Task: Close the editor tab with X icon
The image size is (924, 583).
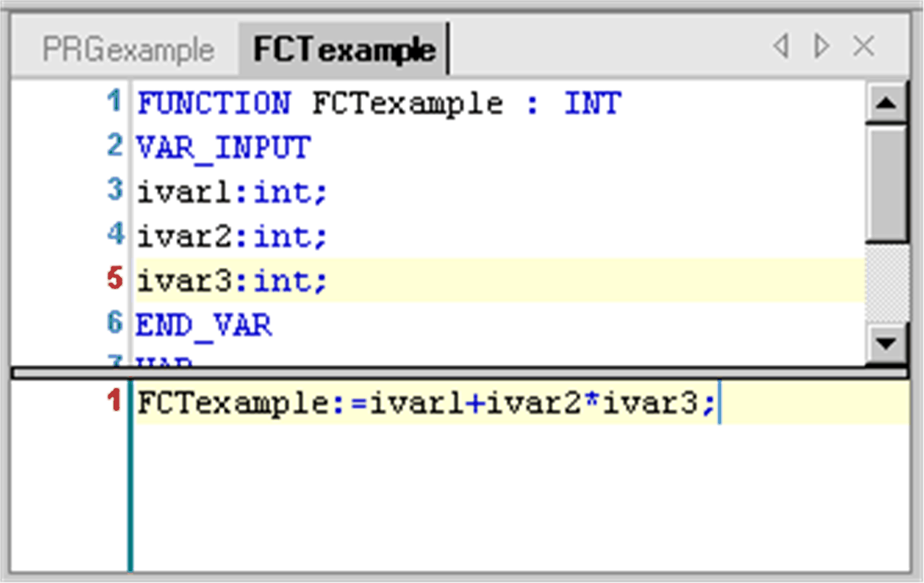Action: point(864,46)
